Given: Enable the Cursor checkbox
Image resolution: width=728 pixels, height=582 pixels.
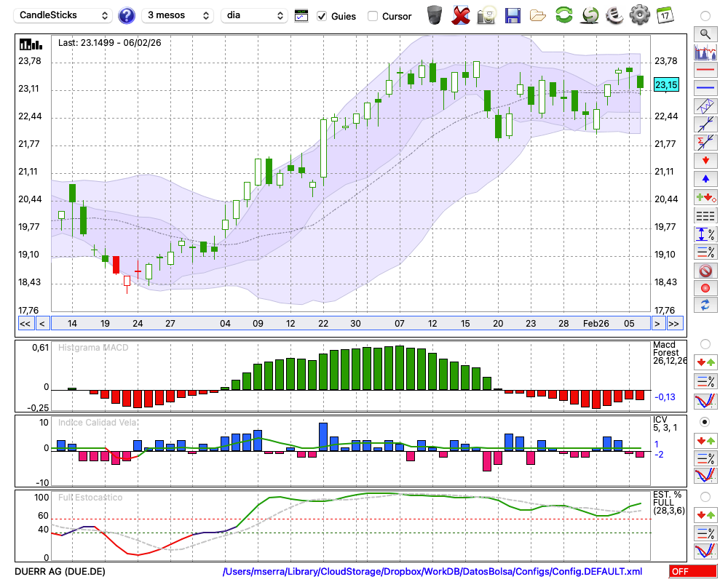Looking at the screenshot, I should 373,16.
